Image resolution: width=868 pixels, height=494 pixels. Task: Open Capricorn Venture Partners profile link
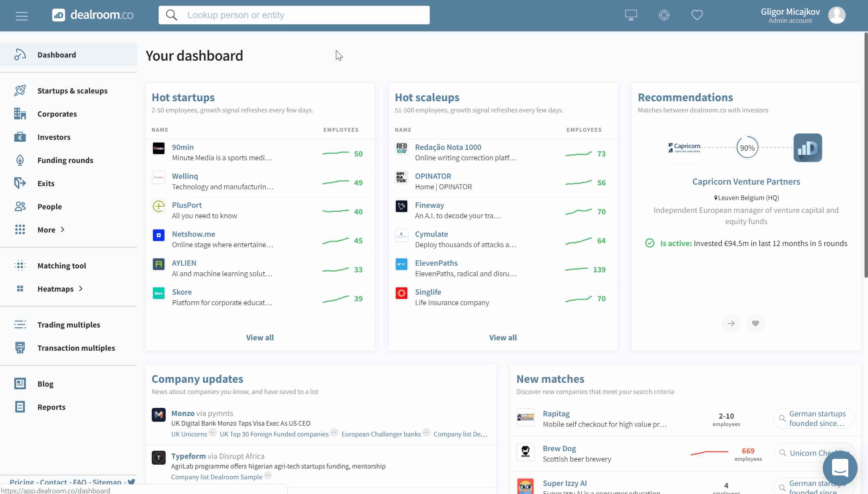tap(746, 181)
